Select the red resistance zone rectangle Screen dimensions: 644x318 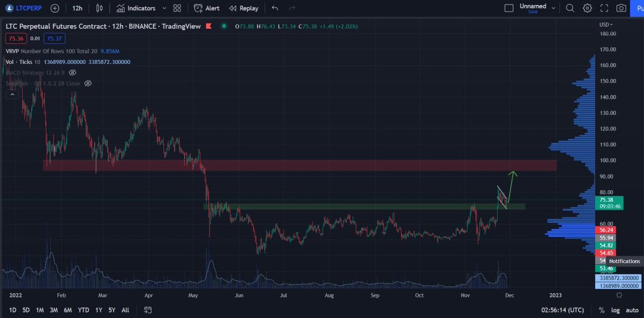point(299,165)
